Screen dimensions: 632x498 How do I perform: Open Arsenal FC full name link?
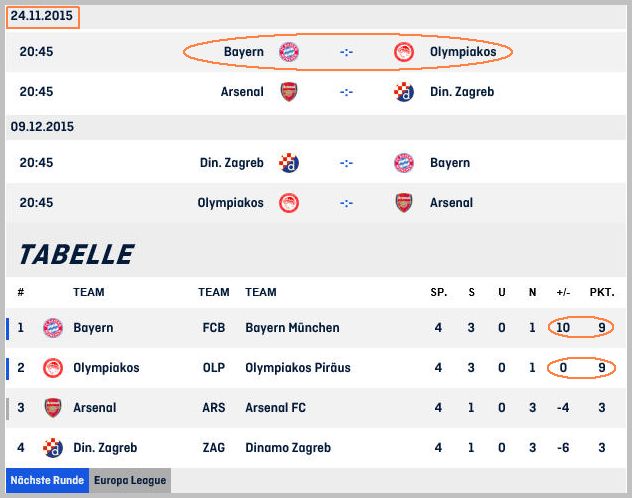coord(275,408)
